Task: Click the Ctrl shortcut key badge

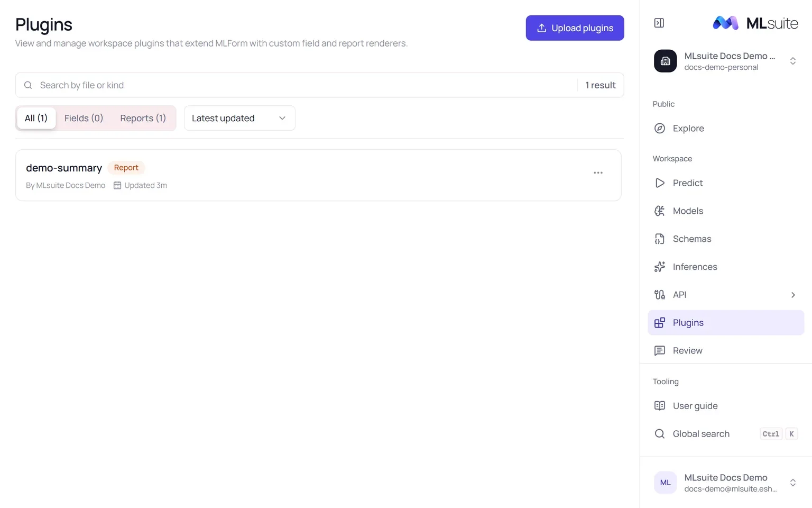Action: click(771, 434)
